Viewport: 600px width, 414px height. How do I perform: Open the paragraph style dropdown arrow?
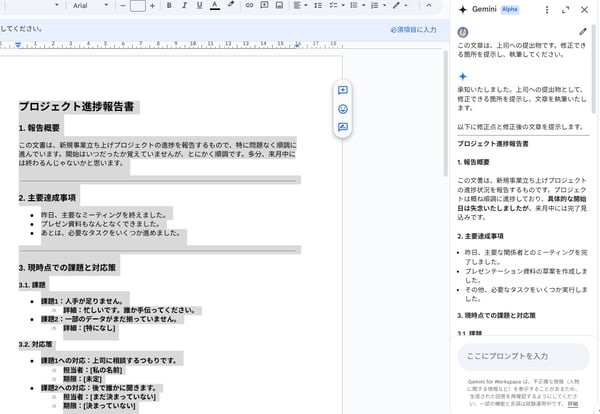57,5
